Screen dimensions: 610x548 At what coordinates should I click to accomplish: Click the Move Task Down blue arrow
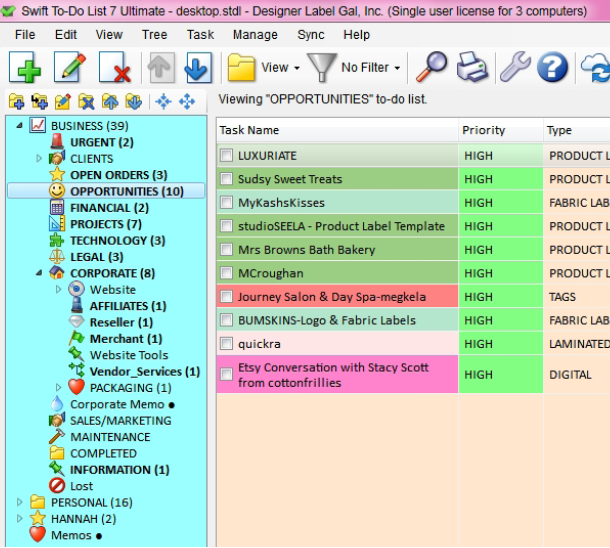(198, 68)
